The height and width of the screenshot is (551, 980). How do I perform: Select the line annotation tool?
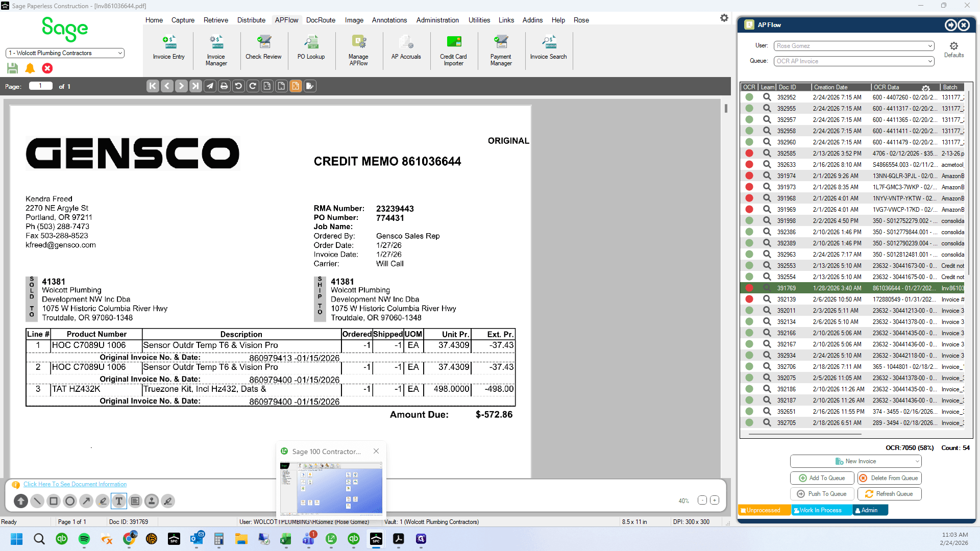[37, 501]
